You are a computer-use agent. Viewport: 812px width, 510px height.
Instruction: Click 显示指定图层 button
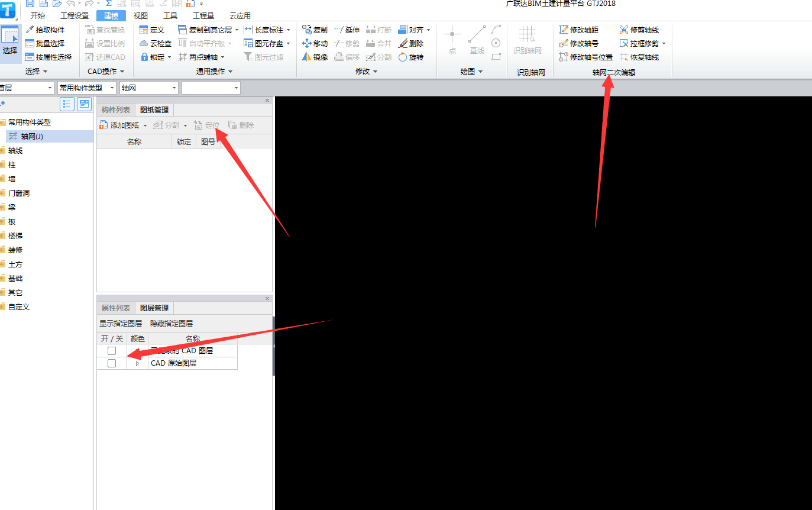tap(121, 324)
